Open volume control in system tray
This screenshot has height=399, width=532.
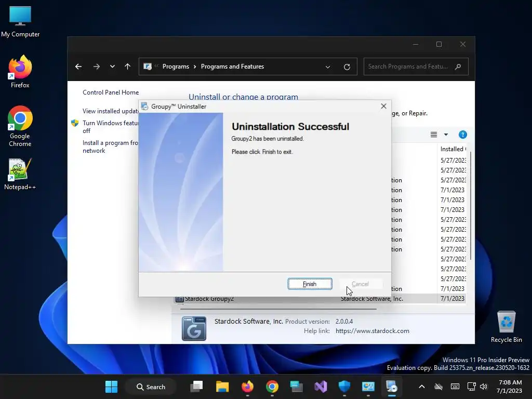(484, 387)
